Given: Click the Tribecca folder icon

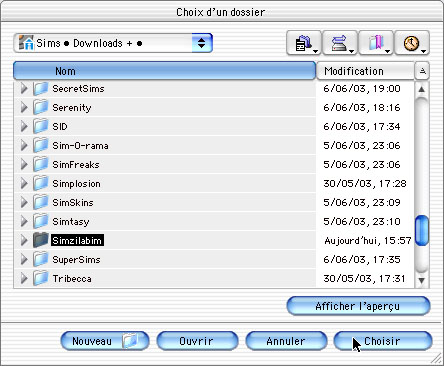Looking at the screenshot, I should [x=41, y=278].
